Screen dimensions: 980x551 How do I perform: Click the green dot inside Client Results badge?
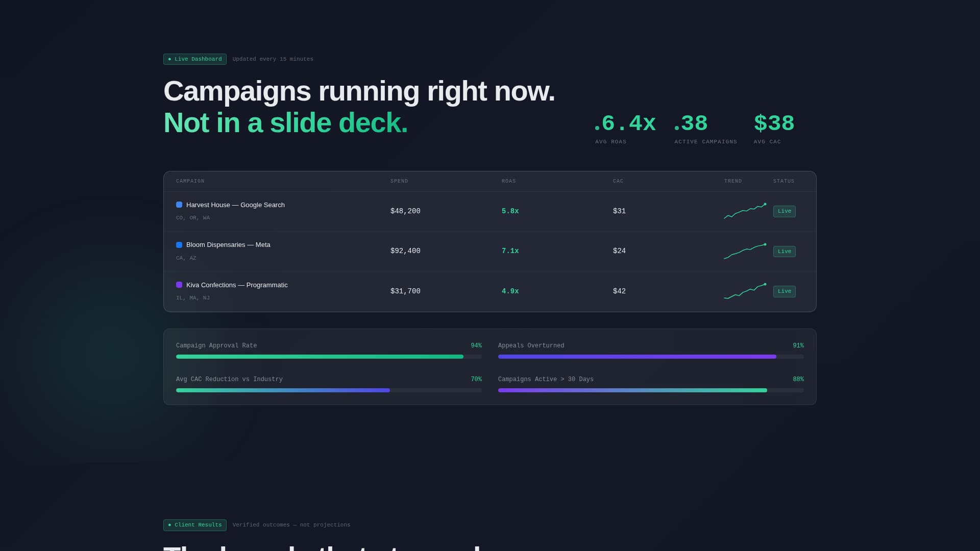(x=170, y=525)
